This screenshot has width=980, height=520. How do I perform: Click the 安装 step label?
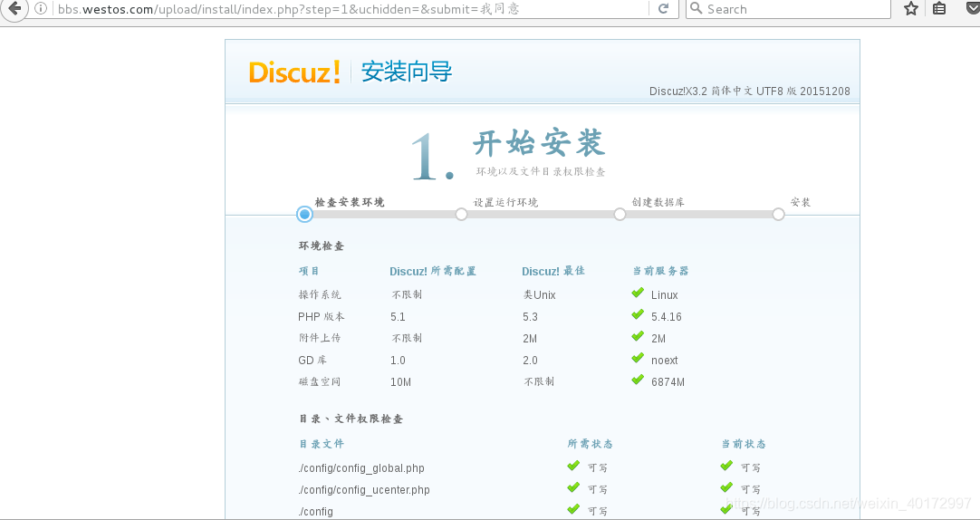801,203
